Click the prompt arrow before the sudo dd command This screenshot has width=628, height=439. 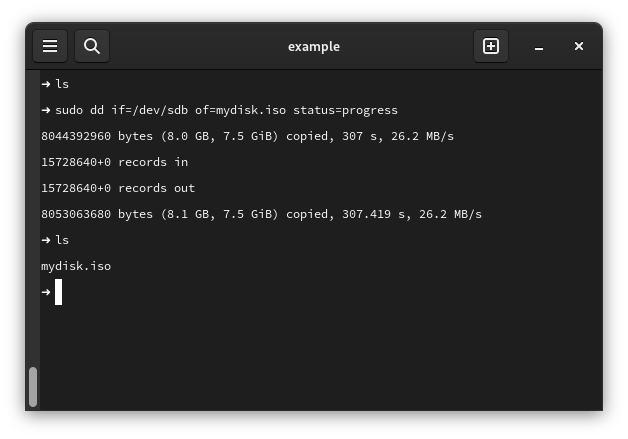click(46, 110)
